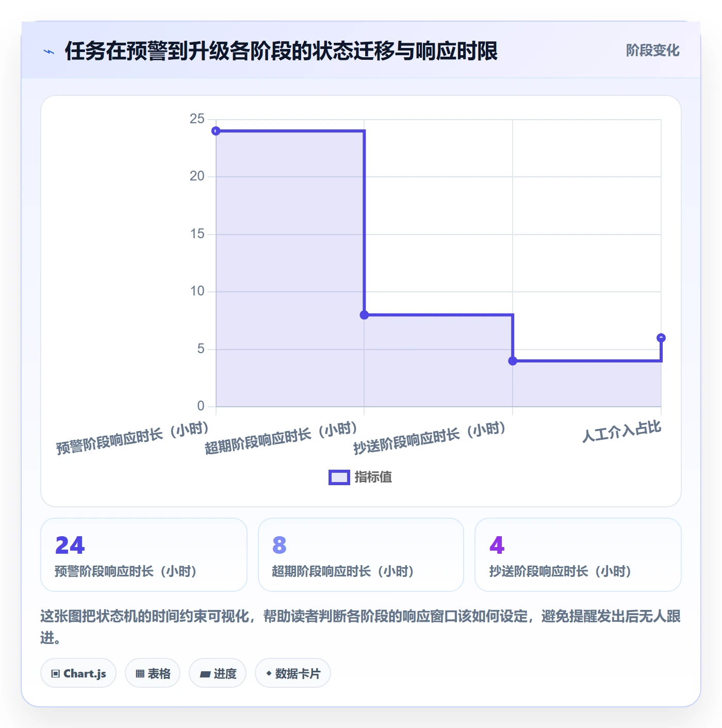Click the description paragraph starting 这张图把状态机

click(x=360, y=627)
